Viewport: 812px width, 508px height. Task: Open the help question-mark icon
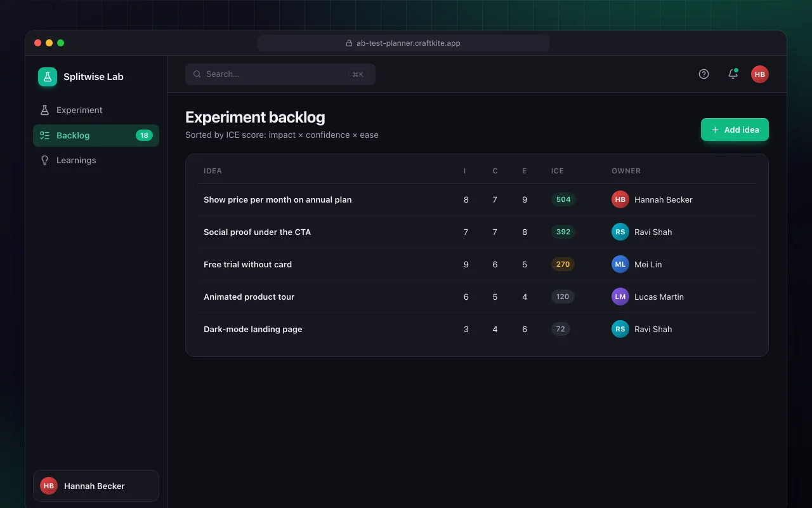pos(704,74)
